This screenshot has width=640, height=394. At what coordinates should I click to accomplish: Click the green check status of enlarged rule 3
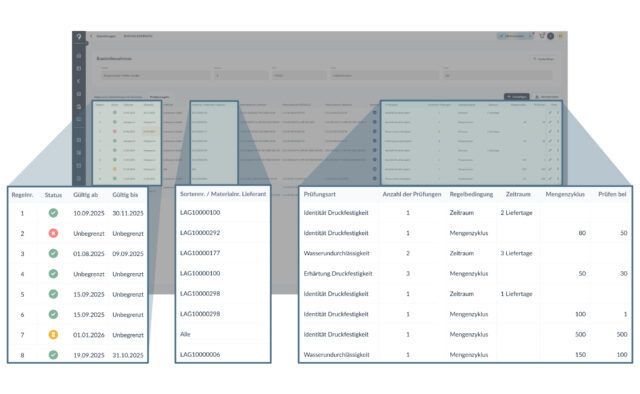tap(53, 253)
